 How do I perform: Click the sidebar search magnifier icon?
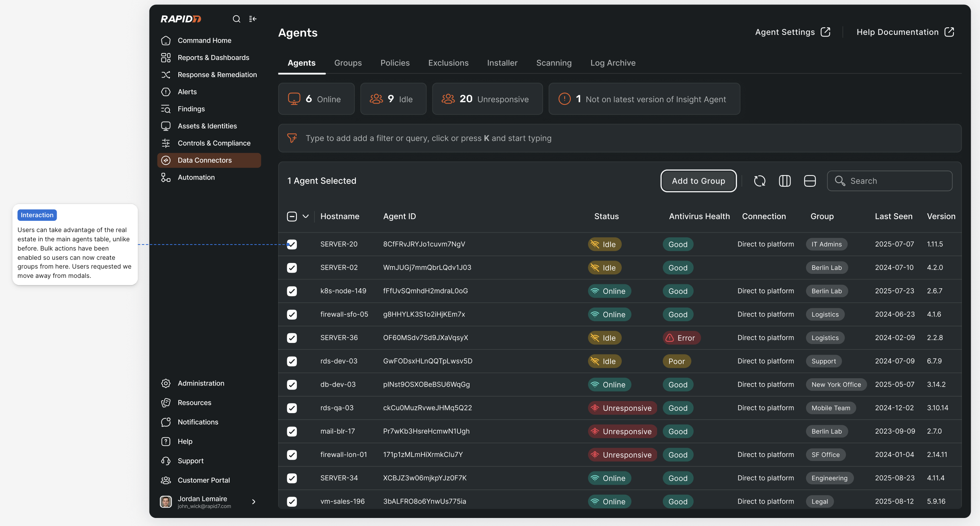point(237,19)
